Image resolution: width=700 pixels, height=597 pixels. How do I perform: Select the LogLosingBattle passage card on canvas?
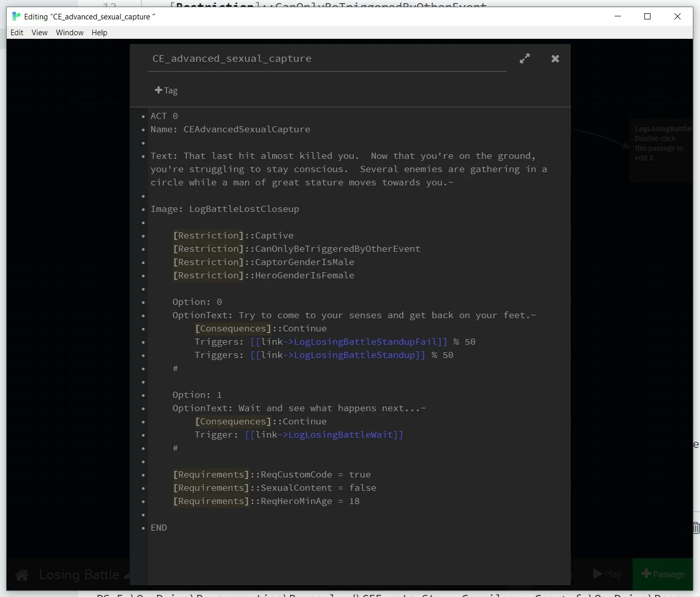[661, 150]
